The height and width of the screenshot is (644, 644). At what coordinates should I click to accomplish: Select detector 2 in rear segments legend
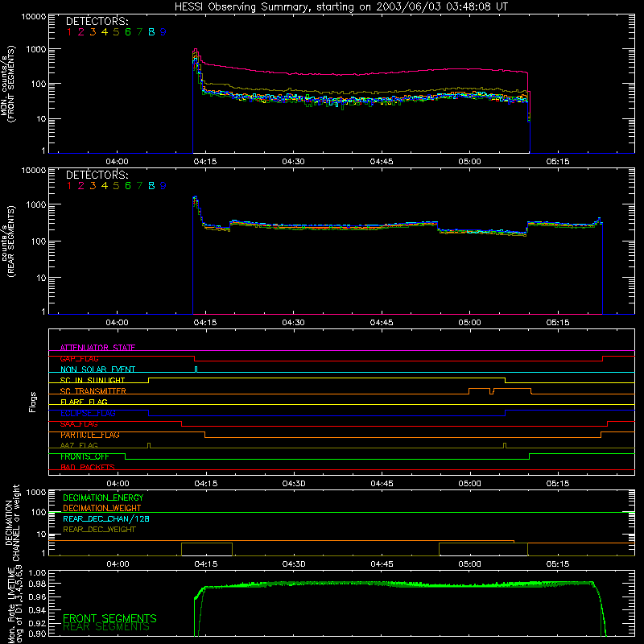point(81,186)
